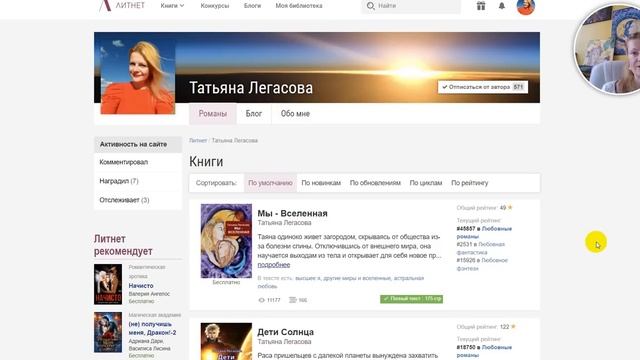Open Дети Солнца book title
Image resolution: width=640 pixels, height=360 pixels.
(286, 332)
